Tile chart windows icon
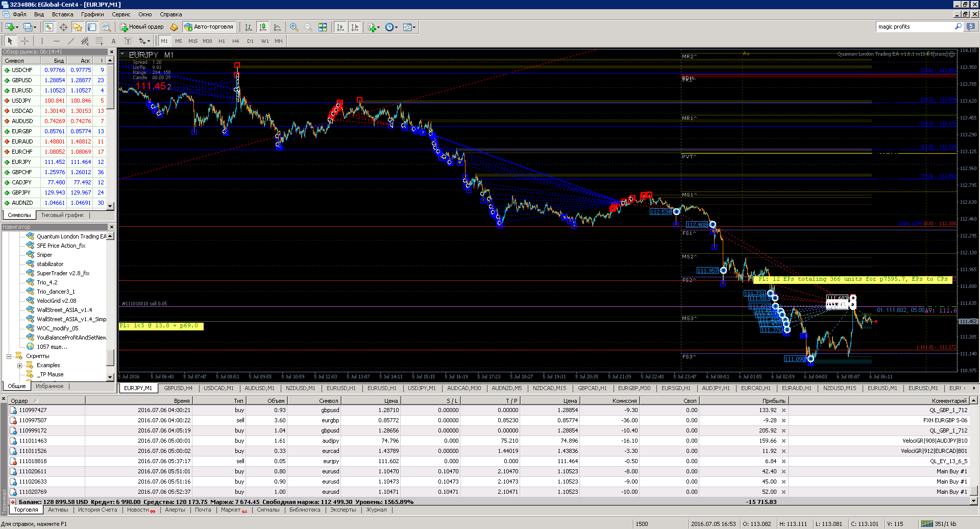This screenshot has width=980, height=529. [x=323, y=27]
